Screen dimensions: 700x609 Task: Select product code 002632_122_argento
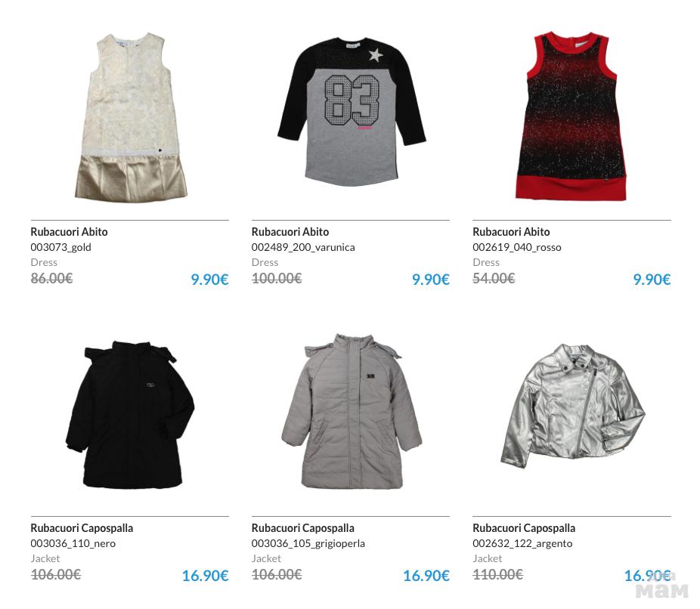[522, 544]
